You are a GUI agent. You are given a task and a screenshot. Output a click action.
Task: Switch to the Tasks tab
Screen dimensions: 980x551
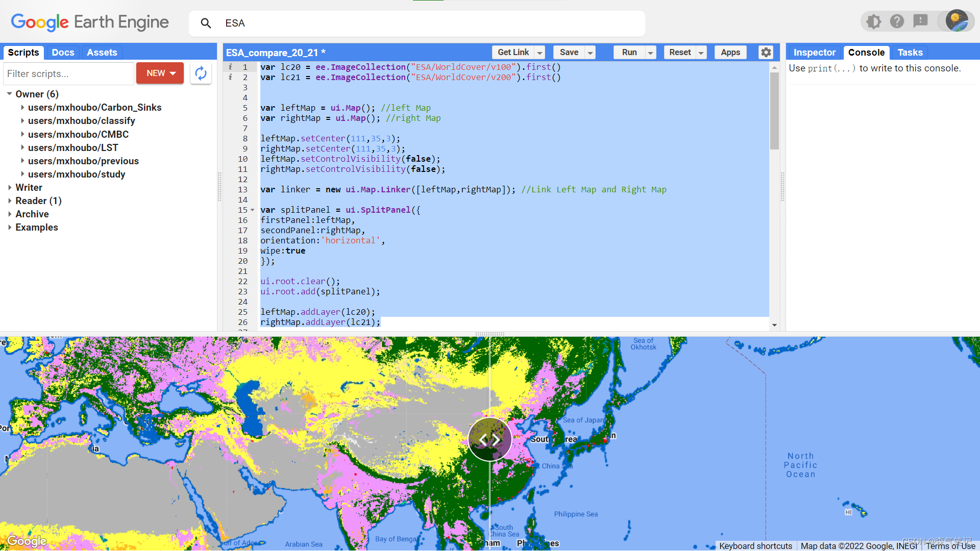click(910, 52)
